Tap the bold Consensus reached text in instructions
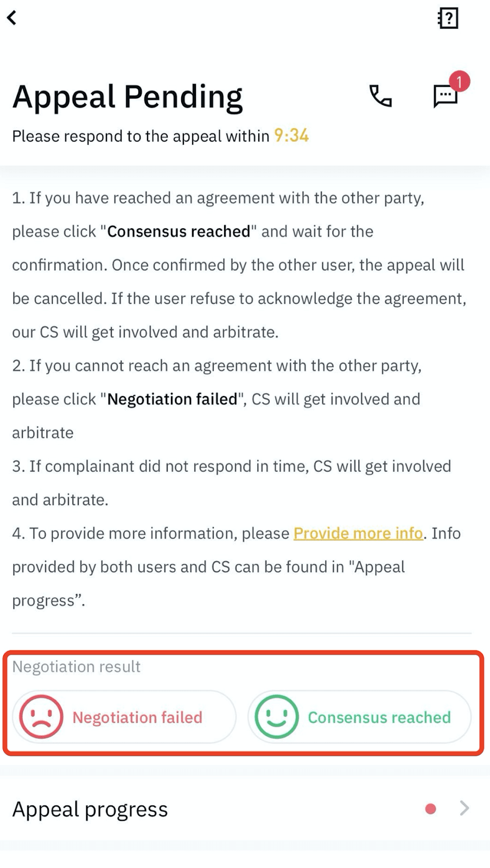Image resolution: width=490 pixels, height=868 pixels. point(179,232)
